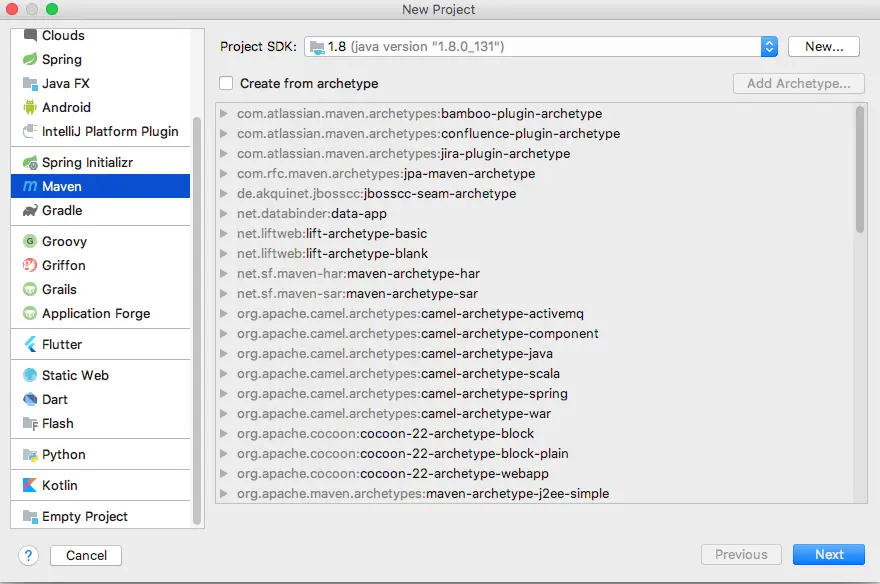Click the Flash folder icon
The width and height of the screenshot is (880, 584).
pyautogui.click(x=30, y=424)
